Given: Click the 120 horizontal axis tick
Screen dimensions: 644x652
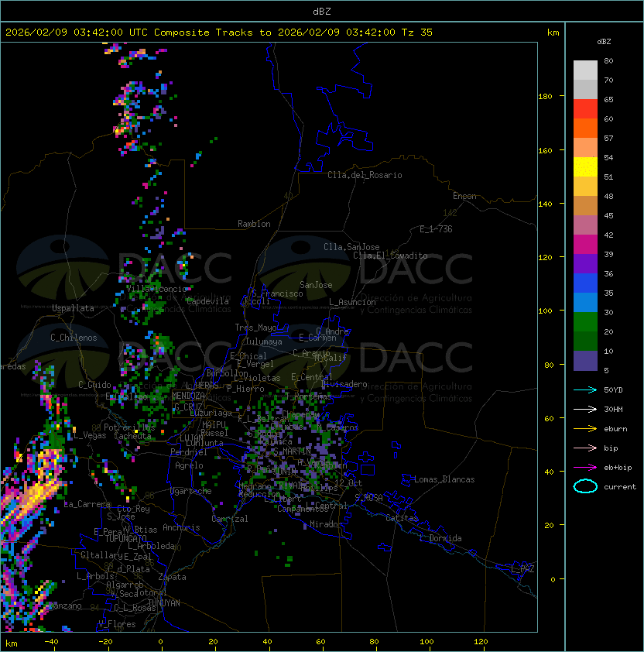Looking at the screenshot, I should click(x=481, y=642).
